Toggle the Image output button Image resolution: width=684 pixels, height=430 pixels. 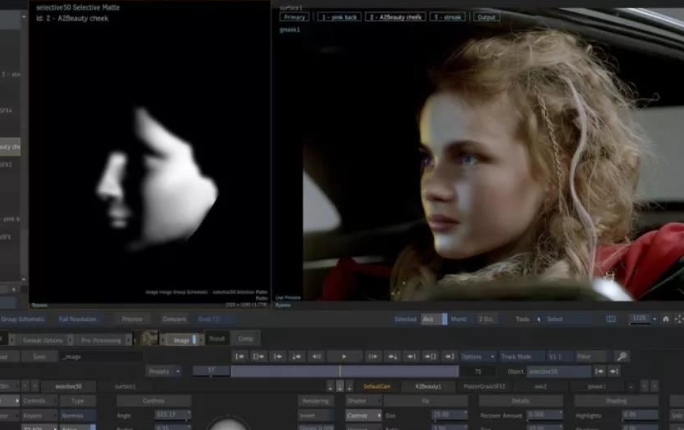click(x=182, y=340)
